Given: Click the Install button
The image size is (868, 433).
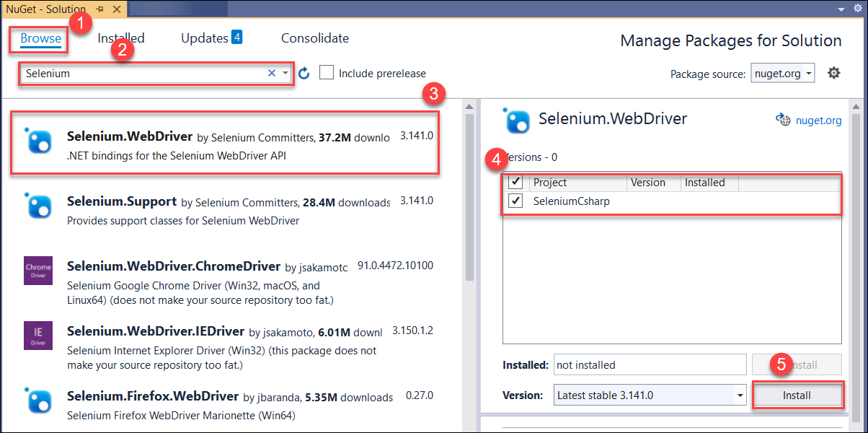Looking at the screenshot, I should click(797, 395).
